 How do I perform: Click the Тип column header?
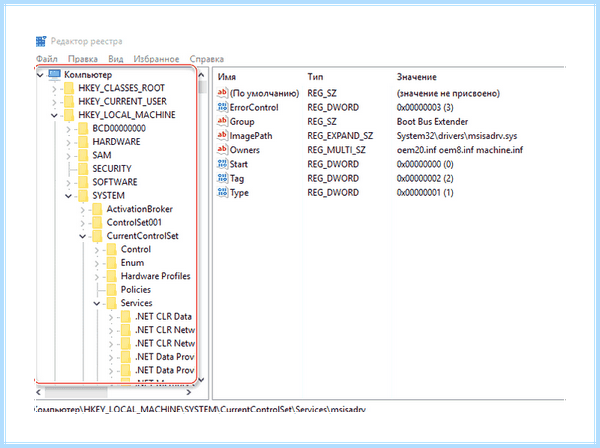(x=315, y=77)
